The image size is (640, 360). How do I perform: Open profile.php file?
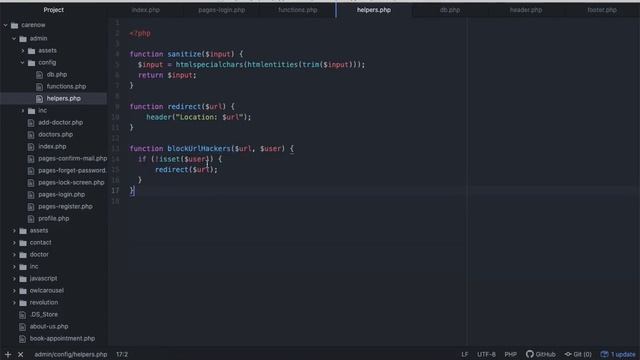(x=53, y=219)
